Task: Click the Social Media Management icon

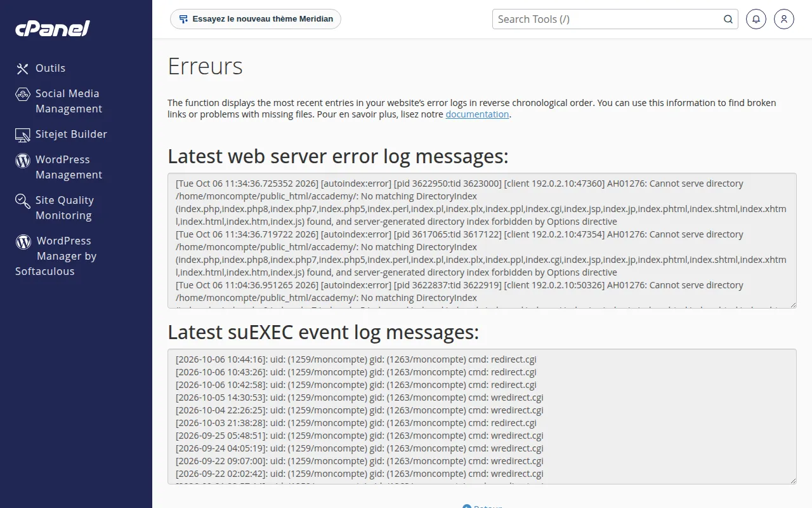Action: 23,94
